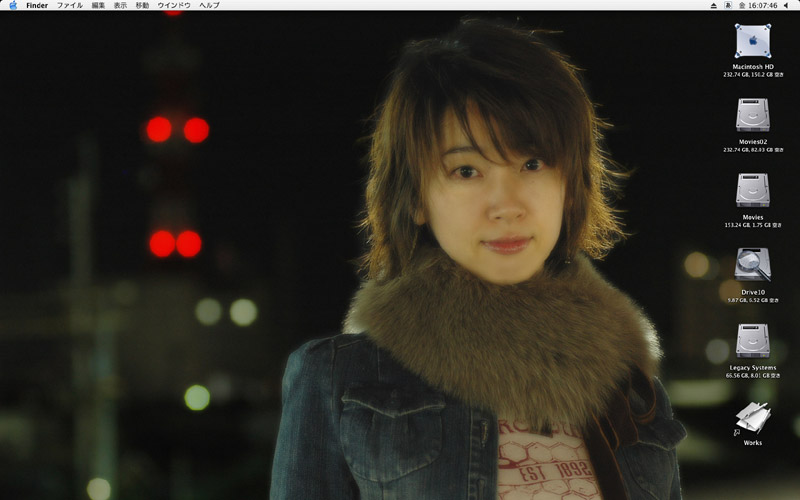Open the 表示 (View) menu
800x500 pixels.
tap(120, 5)
